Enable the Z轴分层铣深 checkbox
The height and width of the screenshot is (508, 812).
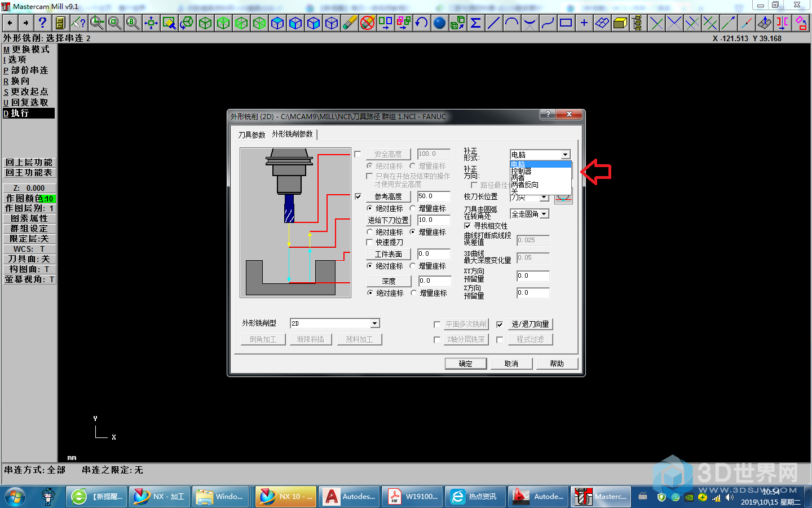tap(437, 340)
